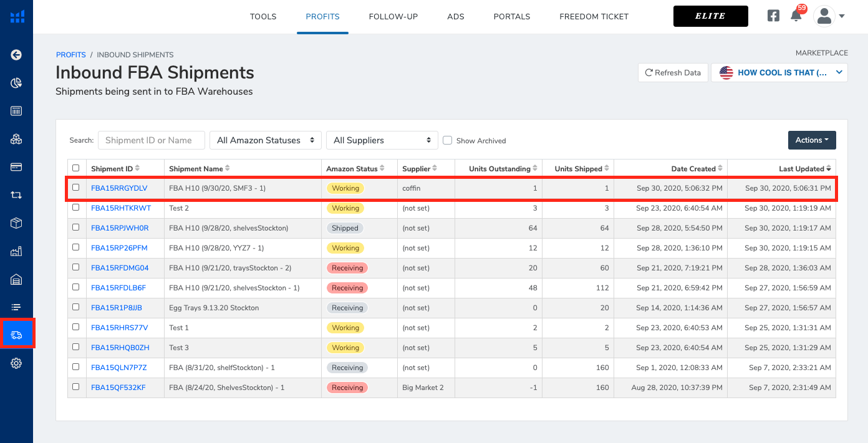The image size is (868, 443).
Task: Open the All Amazon Statuses dropdown
Action: (x=265, y=140)
